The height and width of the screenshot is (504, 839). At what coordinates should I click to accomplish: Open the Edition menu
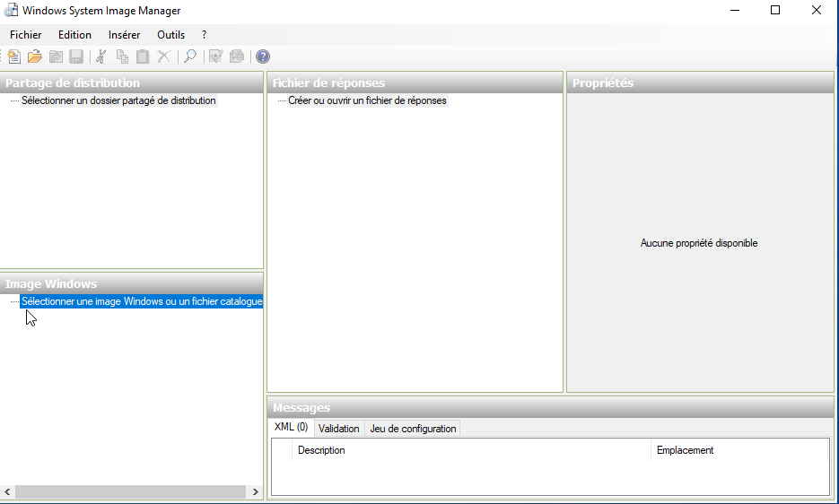tap(74, 35)
